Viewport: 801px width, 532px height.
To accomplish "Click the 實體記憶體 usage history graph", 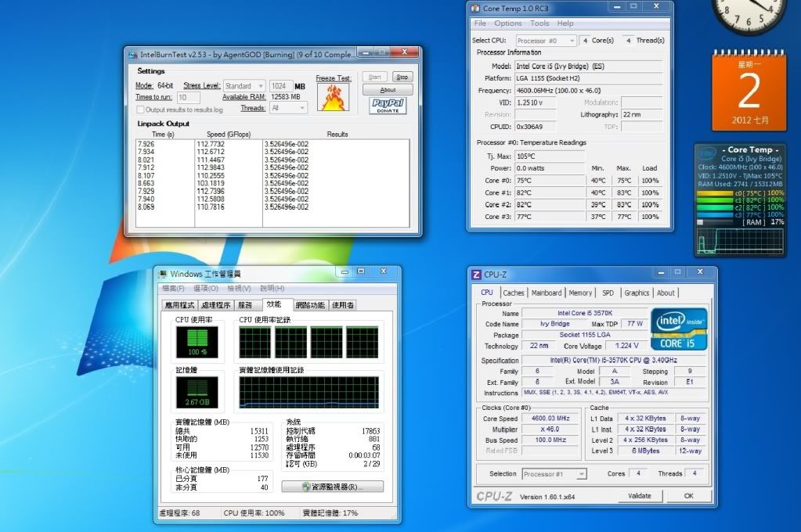I will (x=309, y=393).
